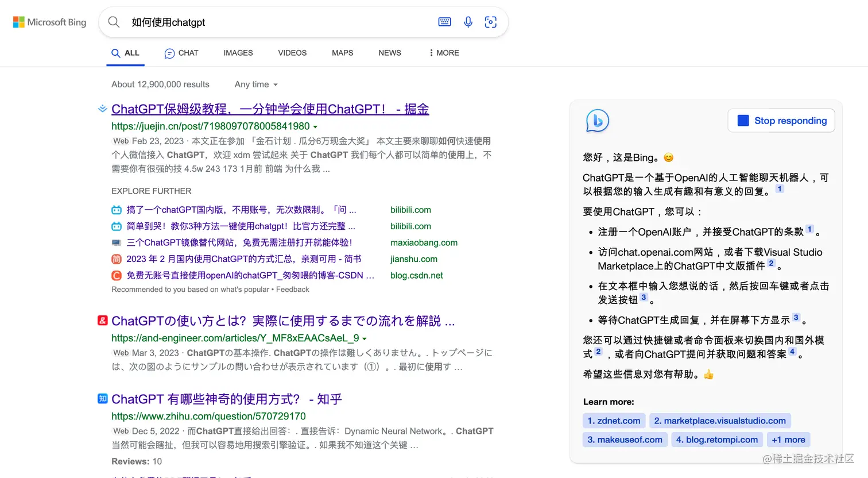Open source chip 3. makeuseof.com

625,440
